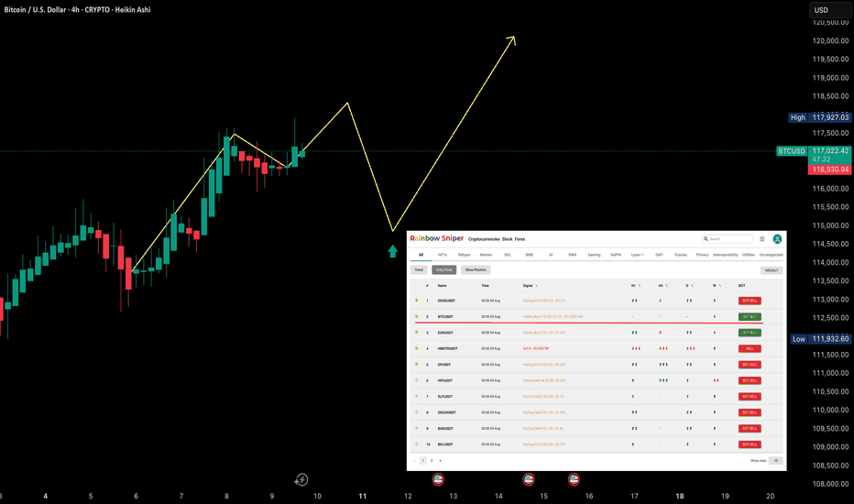Open the WEEKLY timeframe dropdown
The image size is (854, 504).
tap(772, 270)
